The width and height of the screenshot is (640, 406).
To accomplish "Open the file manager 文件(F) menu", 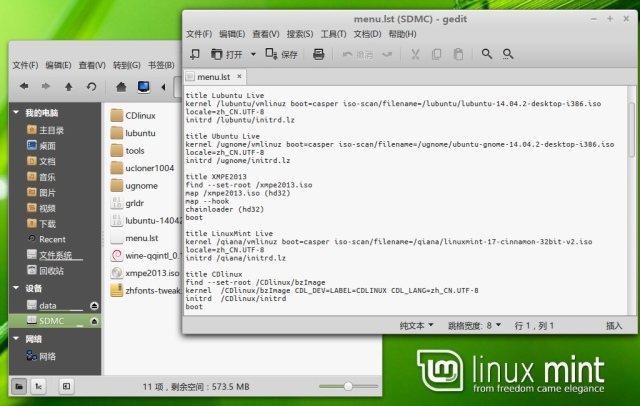I will [x=25, y=65].
